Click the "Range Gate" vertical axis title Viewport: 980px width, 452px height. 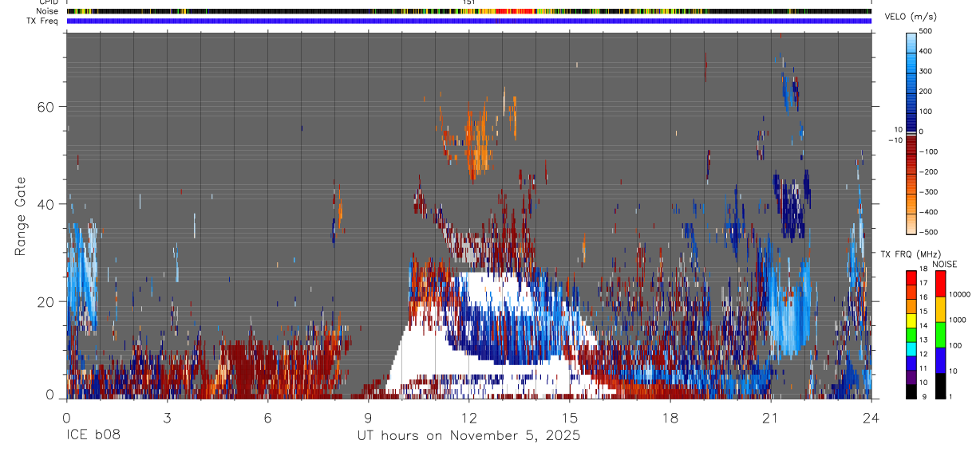[21, 217]
